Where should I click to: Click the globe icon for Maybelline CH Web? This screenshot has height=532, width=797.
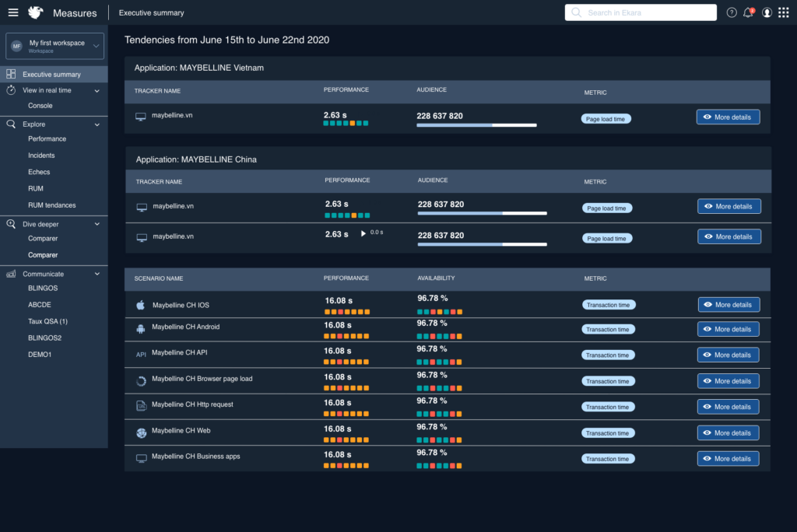(142, 432)
